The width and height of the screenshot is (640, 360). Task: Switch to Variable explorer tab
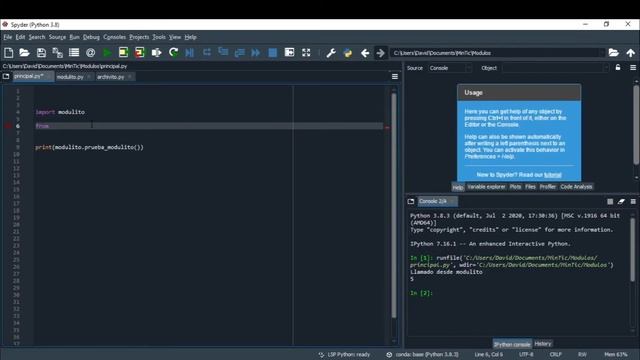point(486,187)
